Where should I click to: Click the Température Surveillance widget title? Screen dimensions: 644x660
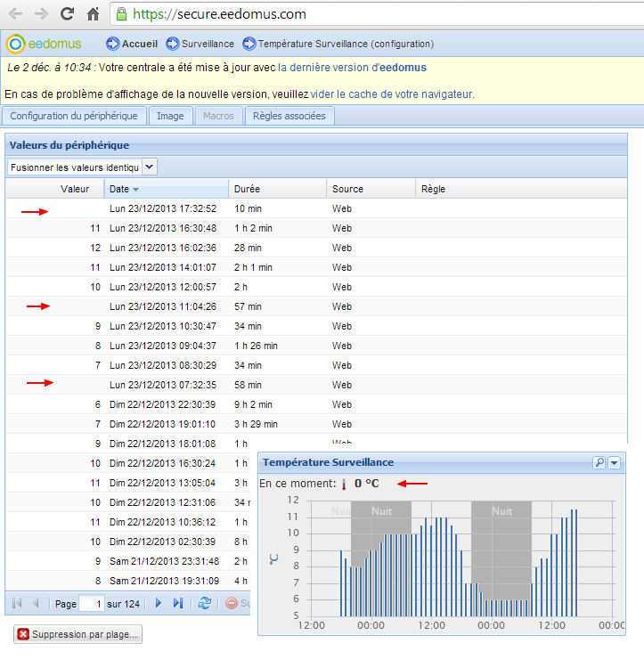(x=329, y=462)
